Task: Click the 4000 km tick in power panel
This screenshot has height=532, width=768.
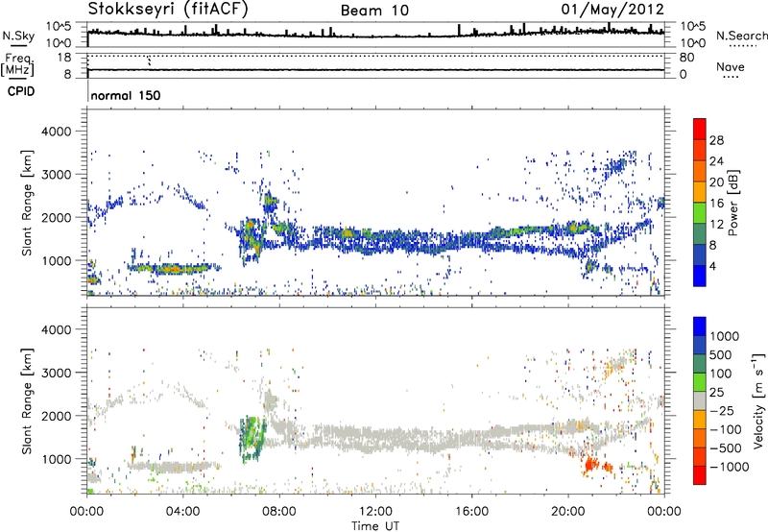Action: [x=57, y=132]
